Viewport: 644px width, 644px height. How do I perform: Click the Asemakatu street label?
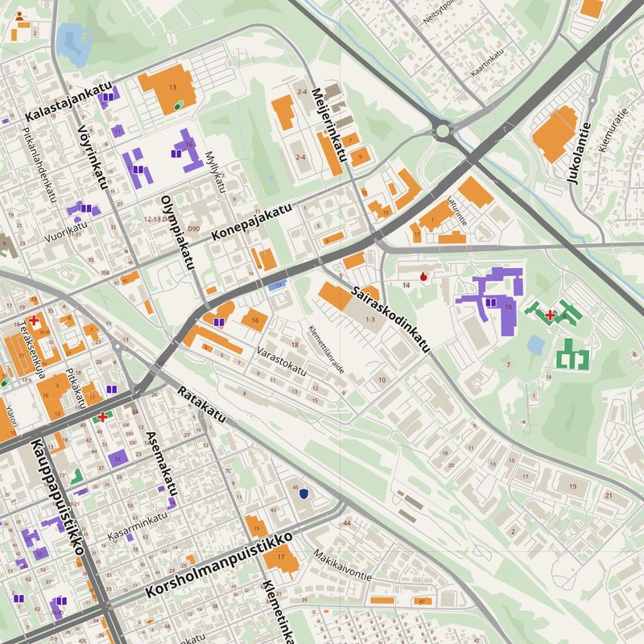pos(163,464)
